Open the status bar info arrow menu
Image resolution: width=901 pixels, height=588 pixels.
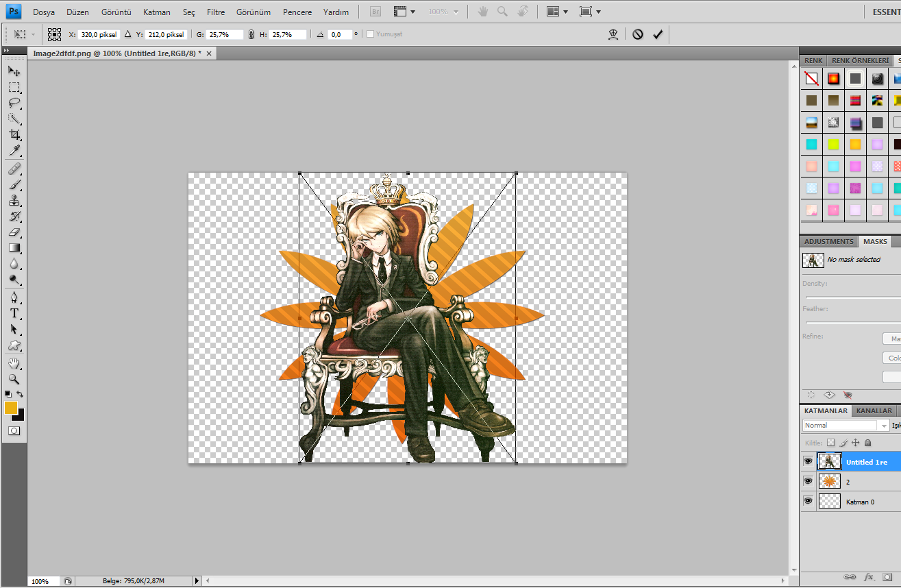coord(197,581)
